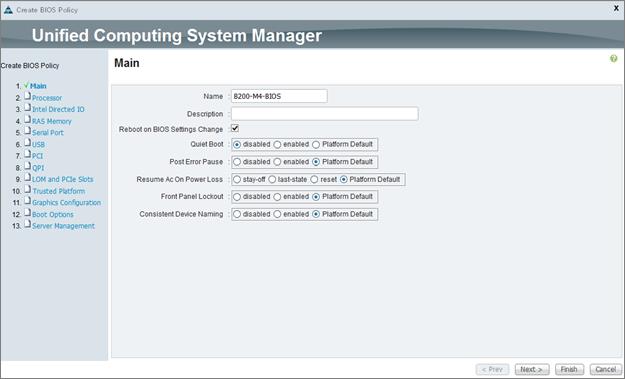Click the page icon next to Intel Directed IO

coord(27,108)
